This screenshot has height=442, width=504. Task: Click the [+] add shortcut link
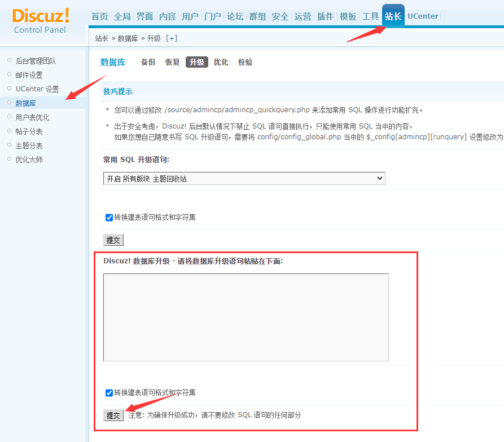[x=172, y=38]
